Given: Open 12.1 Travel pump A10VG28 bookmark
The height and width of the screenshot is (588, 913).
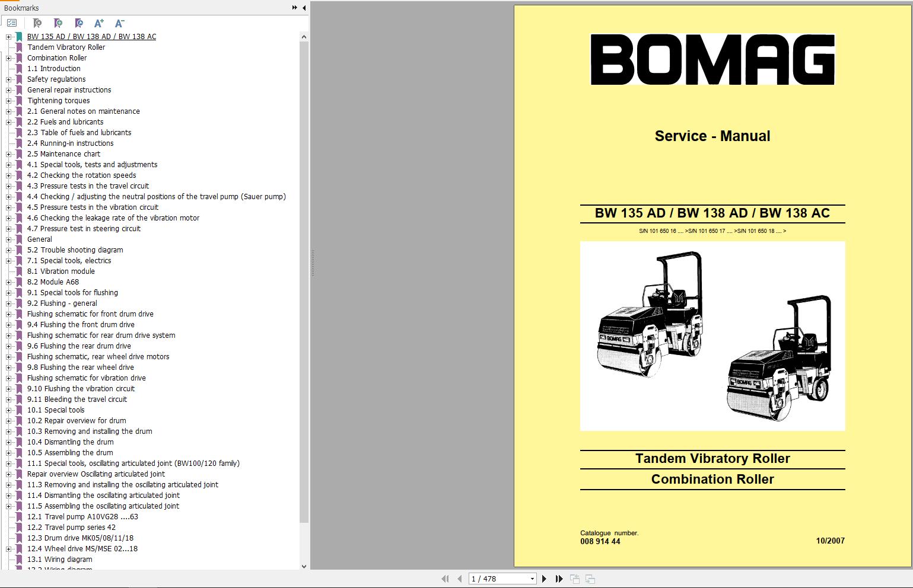Looking at the screenshot, I should 82,517.
